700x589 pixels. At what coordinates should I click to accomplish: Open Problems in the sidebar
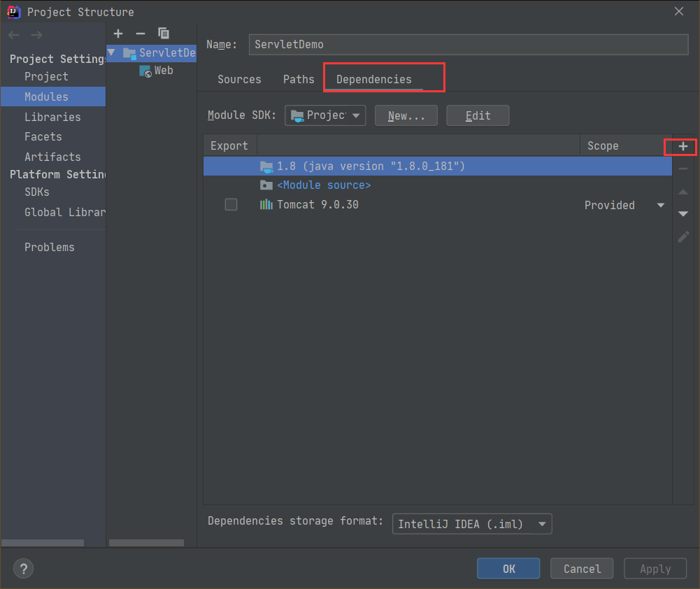coord(50,247)
